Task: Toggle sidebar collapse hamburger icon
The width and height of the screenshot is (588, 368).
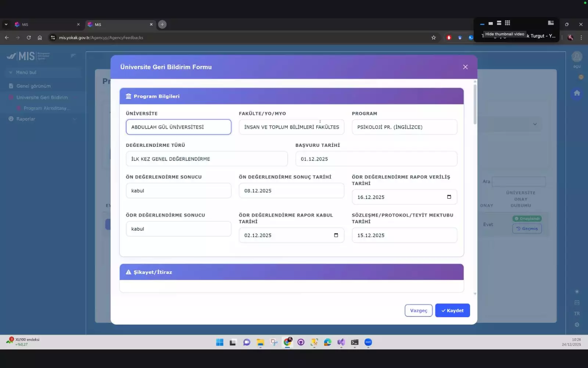Action: pos(73,56)
